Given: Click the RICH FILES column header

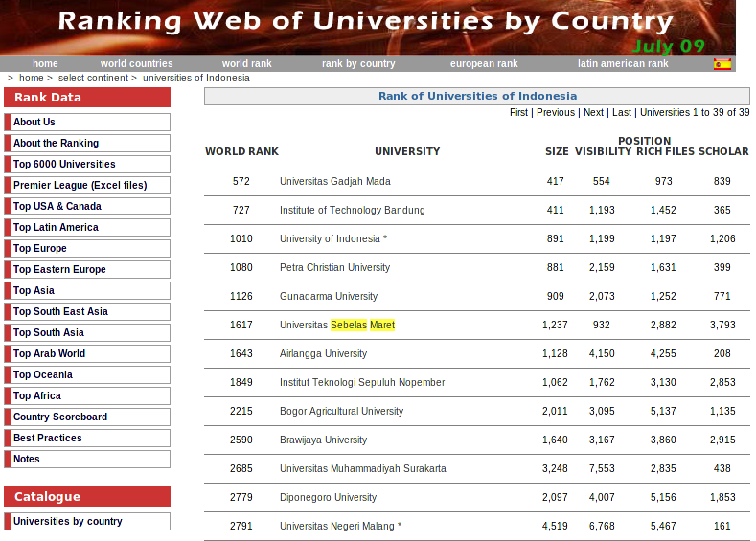Looking at the screenshot, I should tap(665, 151).
